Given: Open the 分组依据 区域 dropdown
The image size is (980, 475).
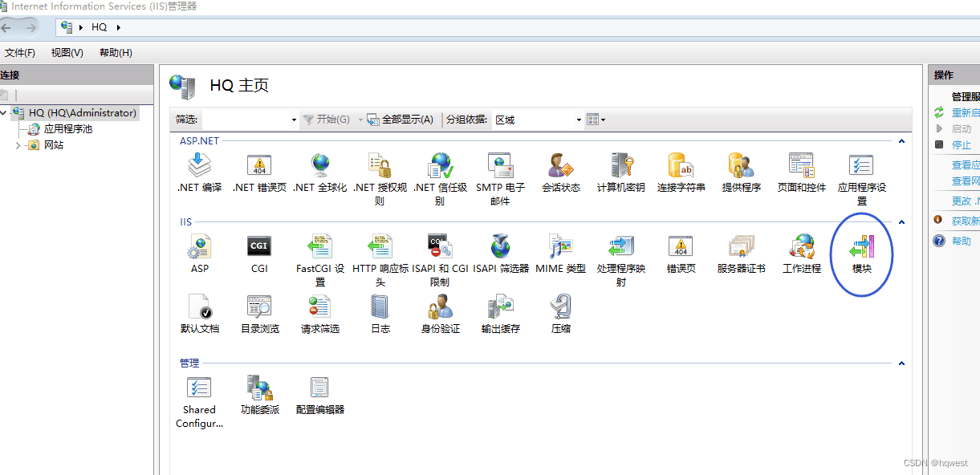Looking at the screenshot, I should pos(579,120).
